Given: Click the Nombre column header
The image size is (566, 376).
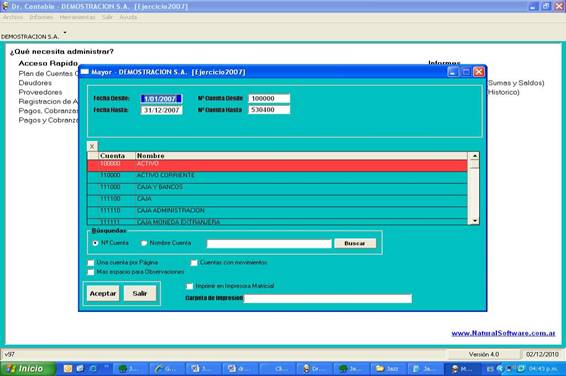Looking at the screenshot, I should [x=301, y=156].
